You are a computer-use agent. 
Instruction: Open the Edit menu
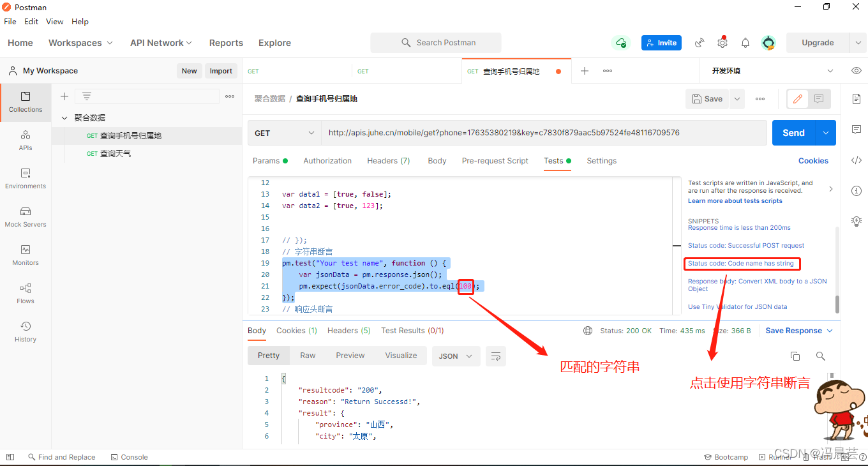[31, 21]
